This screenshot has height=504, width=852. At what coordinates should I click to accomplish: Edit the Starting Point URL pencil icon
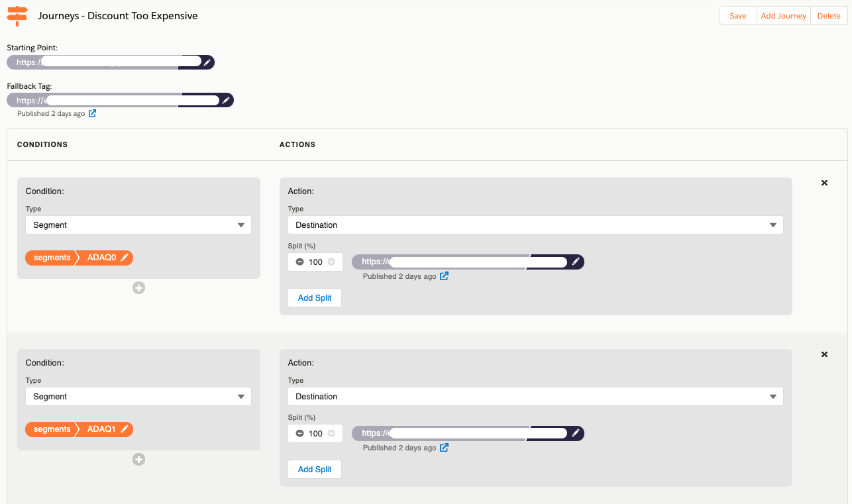(x=207, y=62)
